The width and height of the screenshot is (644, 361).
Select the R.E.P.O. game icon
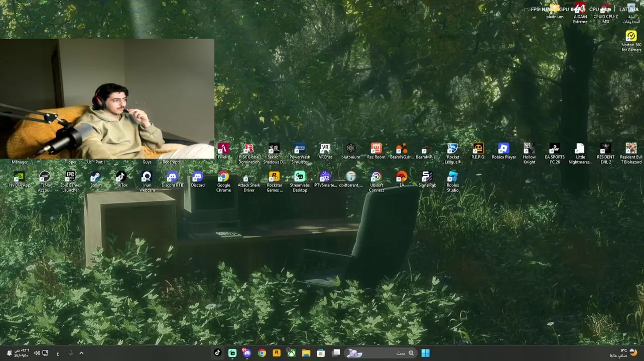click(x=478, y=148)
